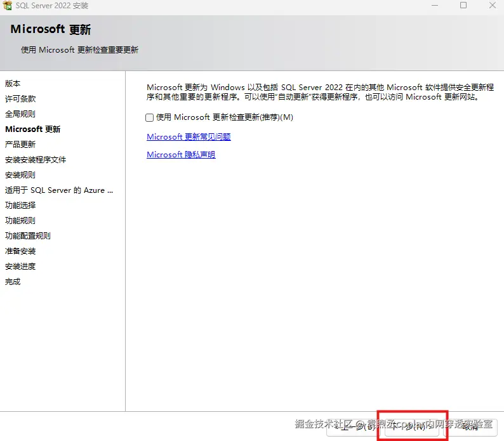This screenshot has width=504, height=441.
Task: Enable 使用 Microsoft 更新检查更新(推荐) checkbox
Action: 149,117
